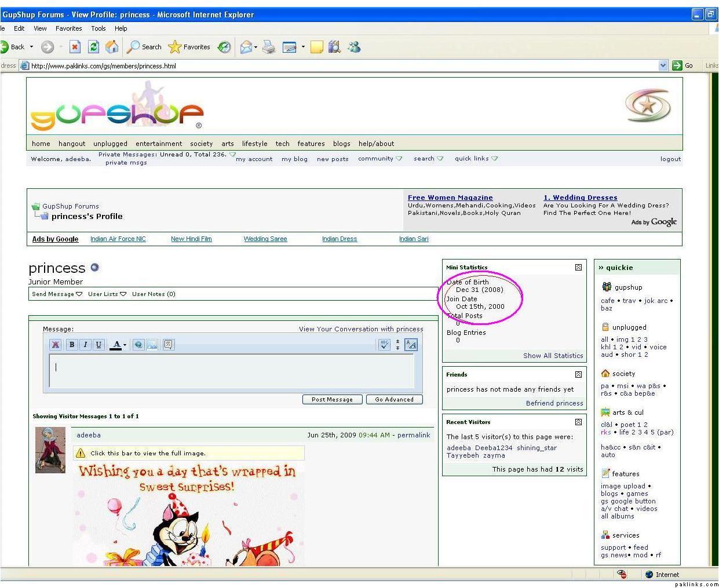The image size is (719, 588).
Task: Open History from the toolbar icon
Action: (x=224, y=47)
